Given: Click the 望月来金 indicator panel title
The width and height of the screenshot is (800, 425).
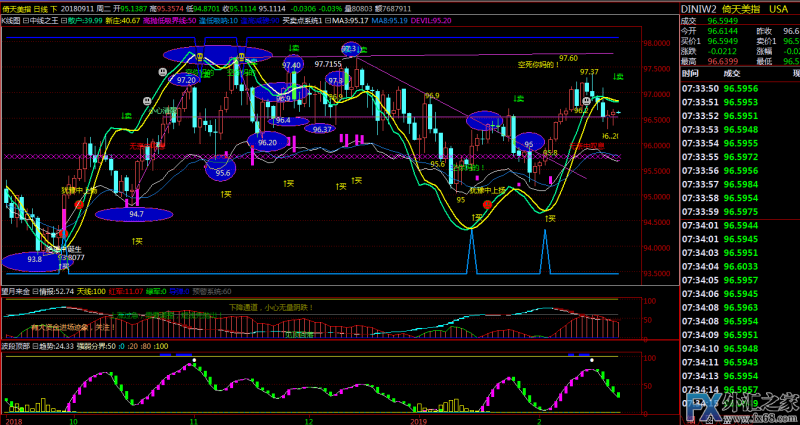Looking at the screenshot, I should coord(15,291).
